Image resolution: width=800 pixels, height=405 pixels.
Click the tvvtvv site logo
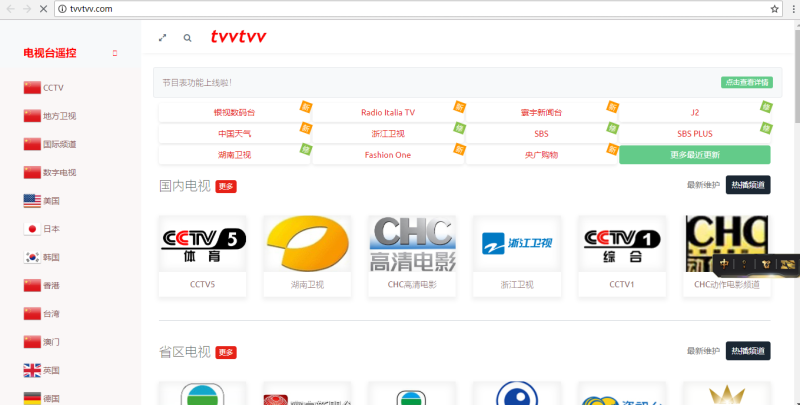point(238,37)
